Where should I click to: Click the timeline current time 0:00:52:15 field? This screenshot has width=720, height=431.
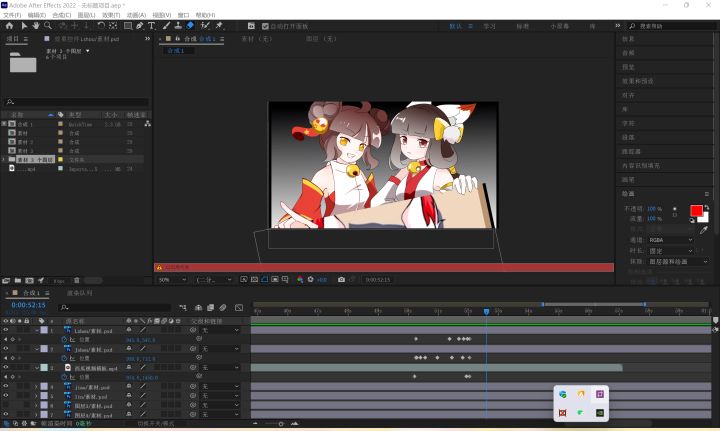point(29,305)
